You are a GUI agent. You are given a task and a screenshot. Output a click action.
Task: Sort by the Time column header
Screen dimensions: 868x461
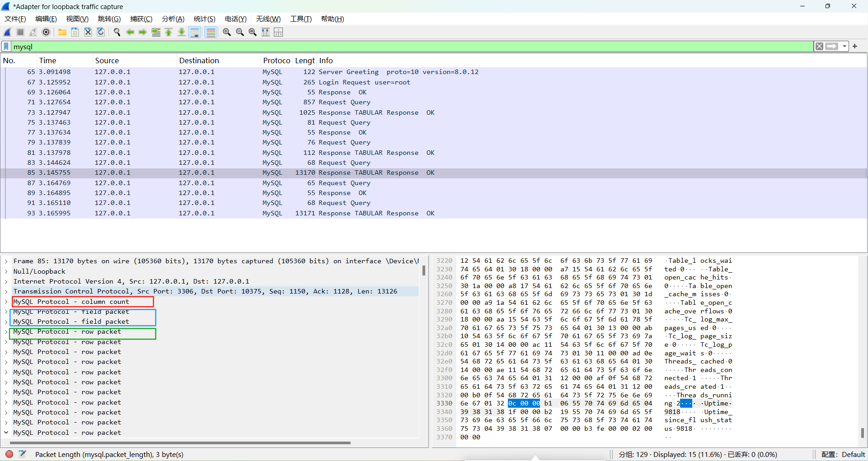(x=64, y=61)
